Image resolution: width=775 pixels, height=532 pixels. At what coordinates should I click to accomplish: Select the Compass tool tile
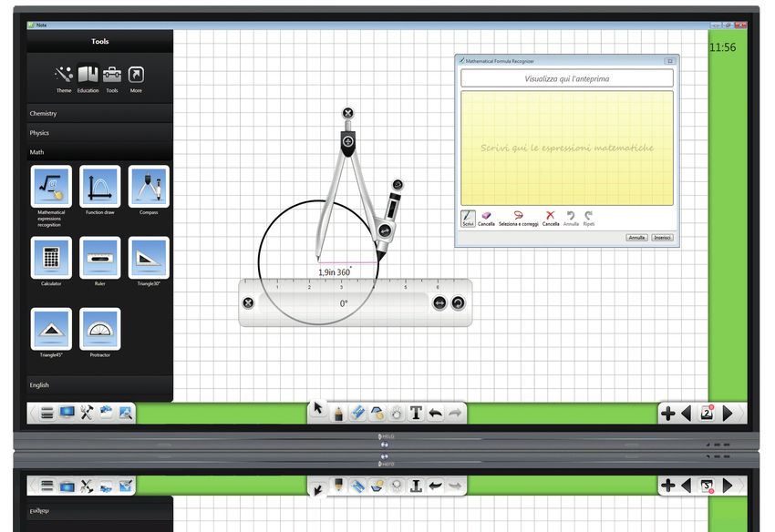coord(149,186)
